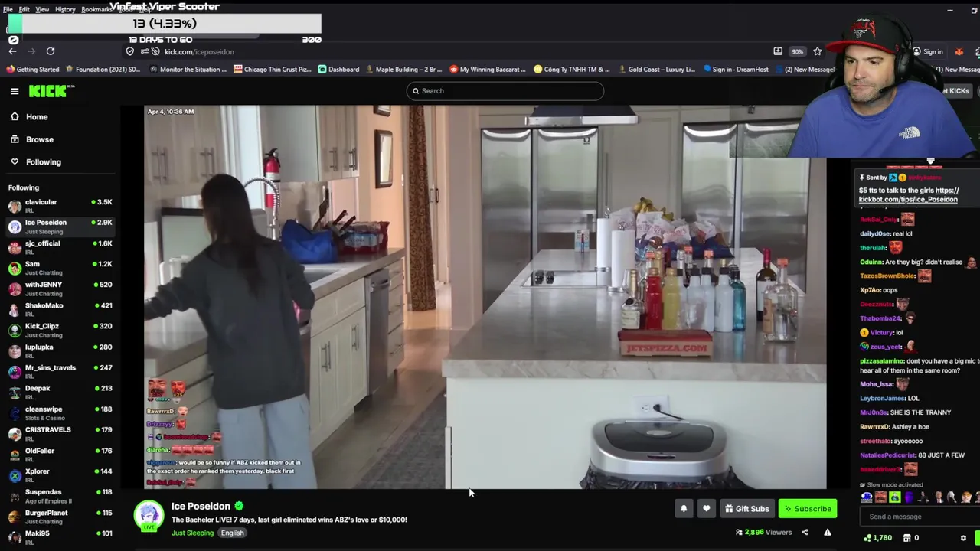Open ShakoMako channel in sidebar

[60, 309]
